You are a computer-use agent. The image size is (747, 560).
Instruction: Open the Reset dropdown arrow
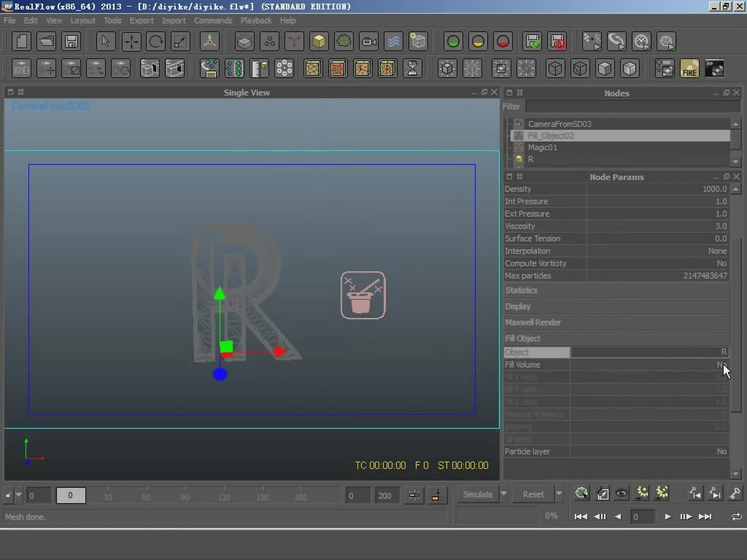coord(559,494)
